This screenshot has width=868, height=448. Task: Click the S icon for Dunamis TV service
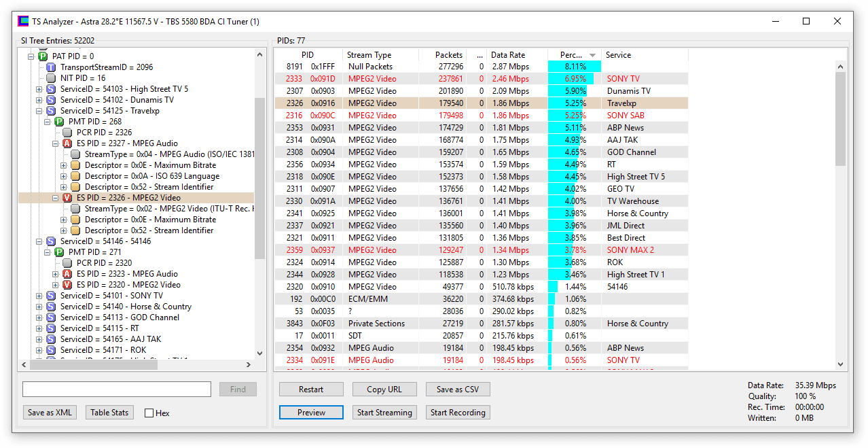coord(51,100)
